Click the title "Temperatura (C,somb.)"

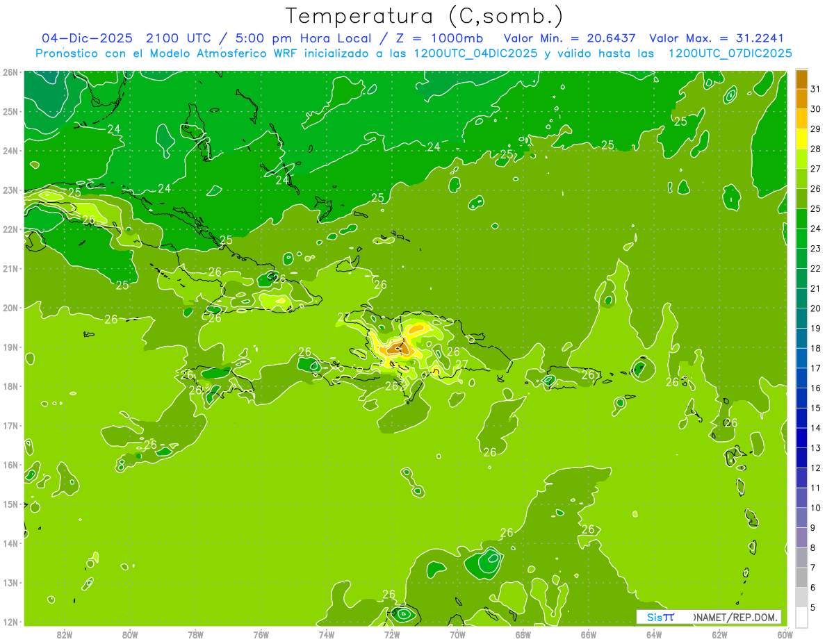425,16
